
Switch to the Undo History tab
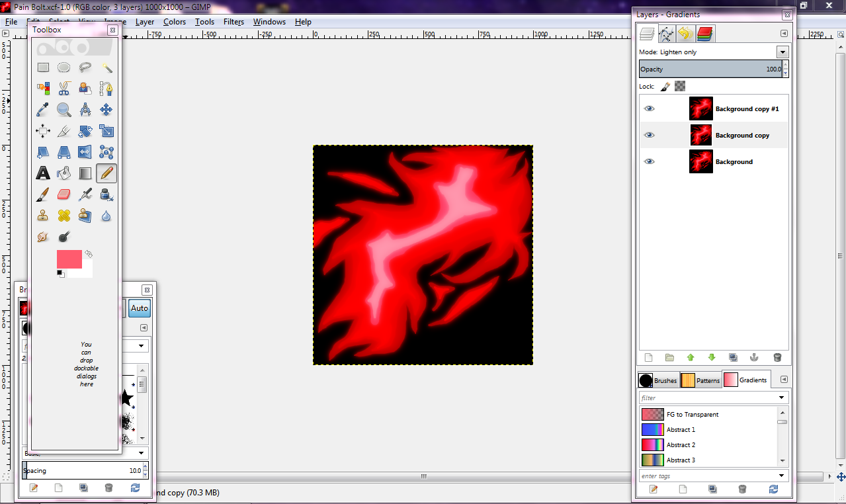pos(686,34)
